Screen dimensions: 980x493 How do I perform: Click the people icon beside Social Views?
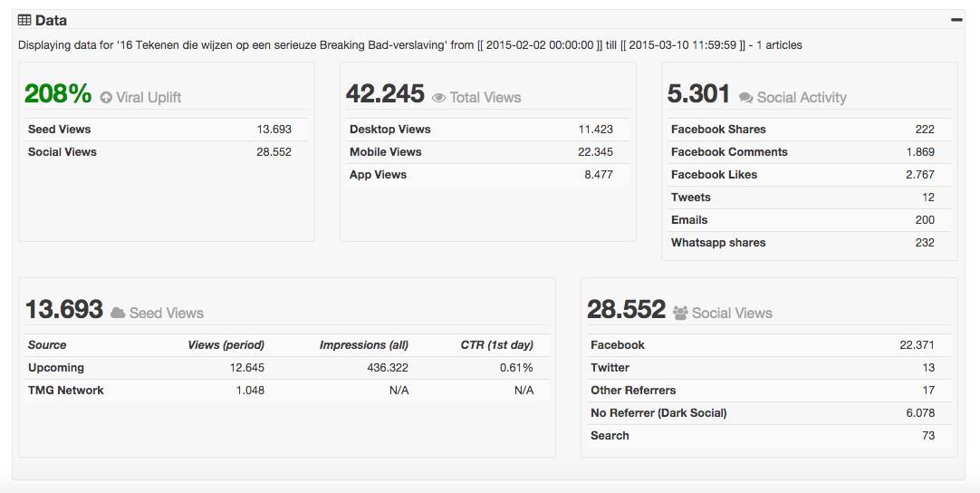pyautogui.click(x=681, y=314)
